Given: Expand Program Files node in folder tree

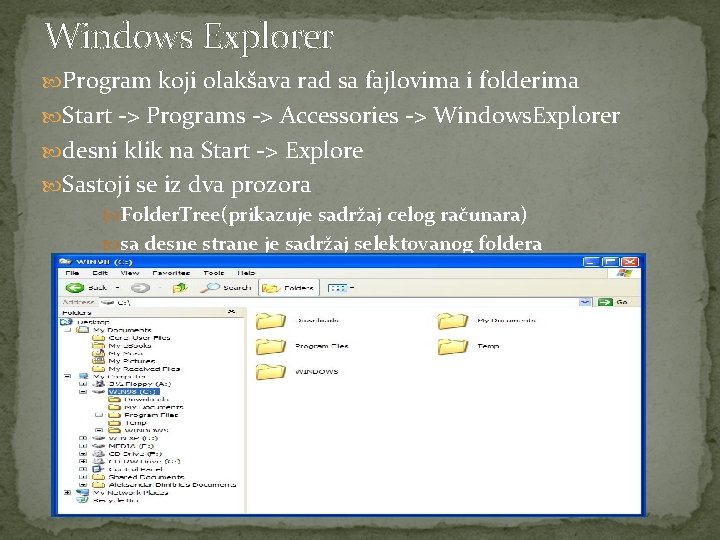Looking at the screenshot, I should [x=99, y=415].
